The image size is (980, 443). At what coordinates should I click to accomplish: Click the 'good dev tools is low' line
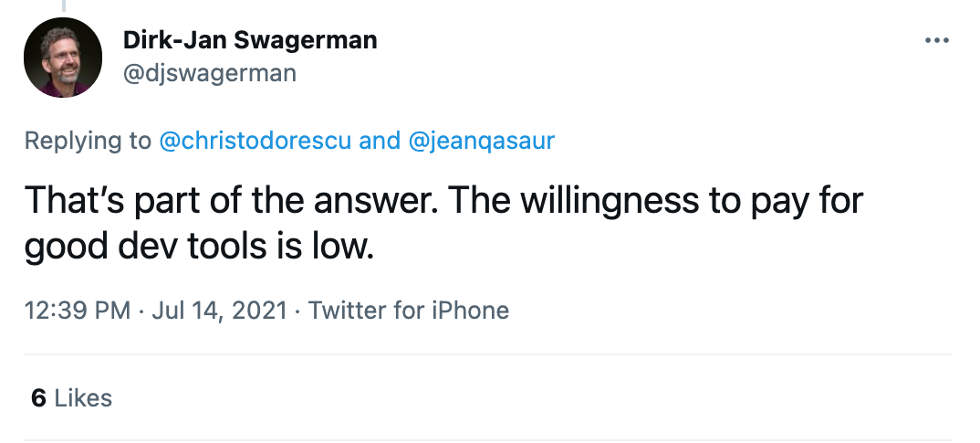[199, 248]
